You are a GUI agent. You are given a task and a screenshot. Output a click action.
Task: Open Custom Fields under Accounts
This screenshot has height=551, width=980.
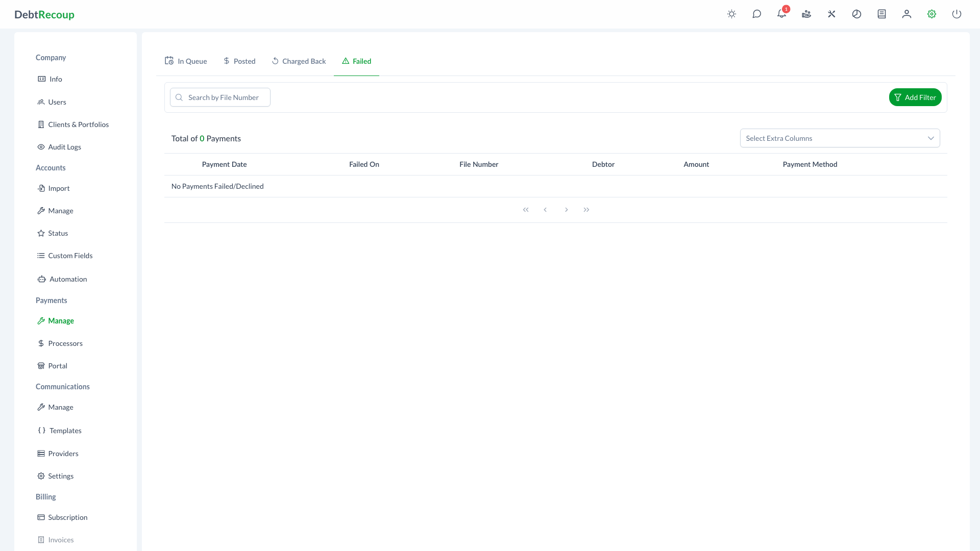click(x=70, y=256)
